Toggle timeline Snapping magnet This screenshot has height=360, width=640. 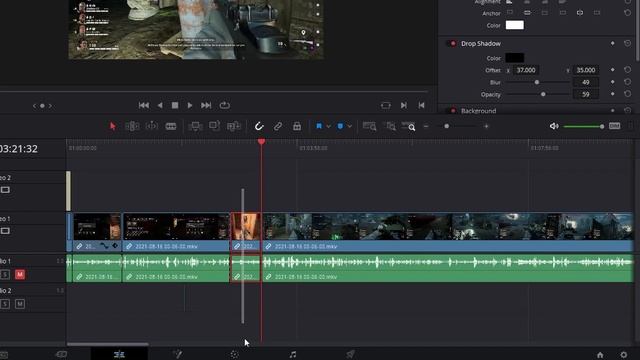point(259,126)
